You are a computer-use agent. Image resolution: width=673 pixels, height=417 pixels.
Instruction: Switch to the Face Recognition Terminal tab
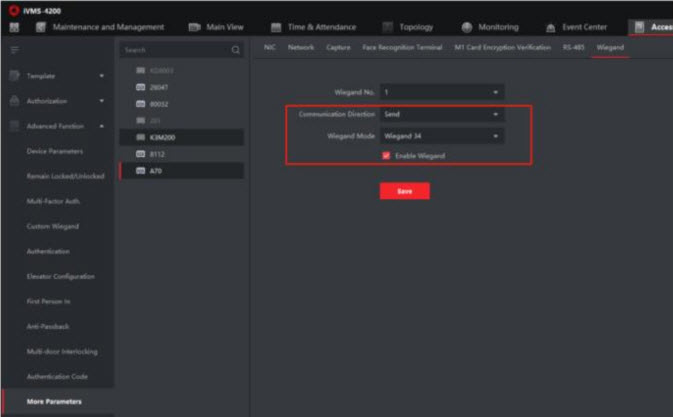coord(403,47)
